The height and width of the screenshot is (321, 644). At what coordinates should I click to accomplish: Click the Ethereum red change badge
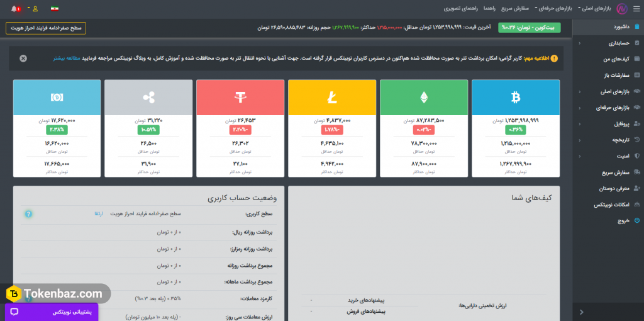(x=423, y=130)
